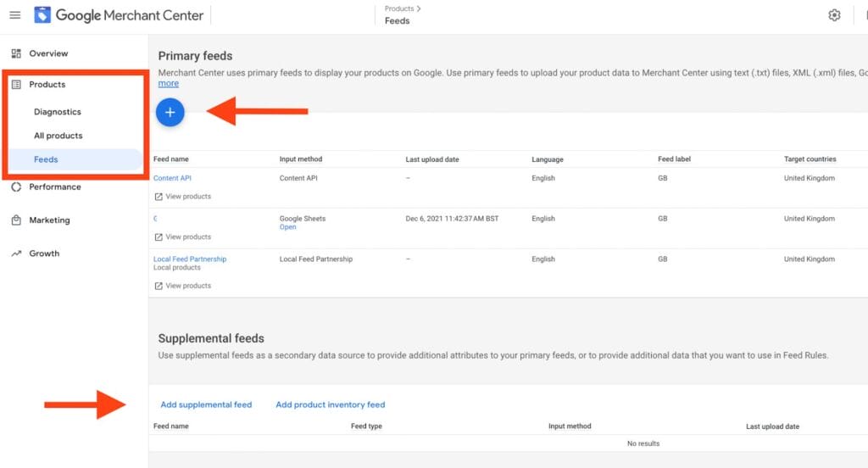Image resolution: width=868 pixels, height=468 pixels.
Task: Click external link icon under Local Feed Partnership
Action: pos(159,286)
